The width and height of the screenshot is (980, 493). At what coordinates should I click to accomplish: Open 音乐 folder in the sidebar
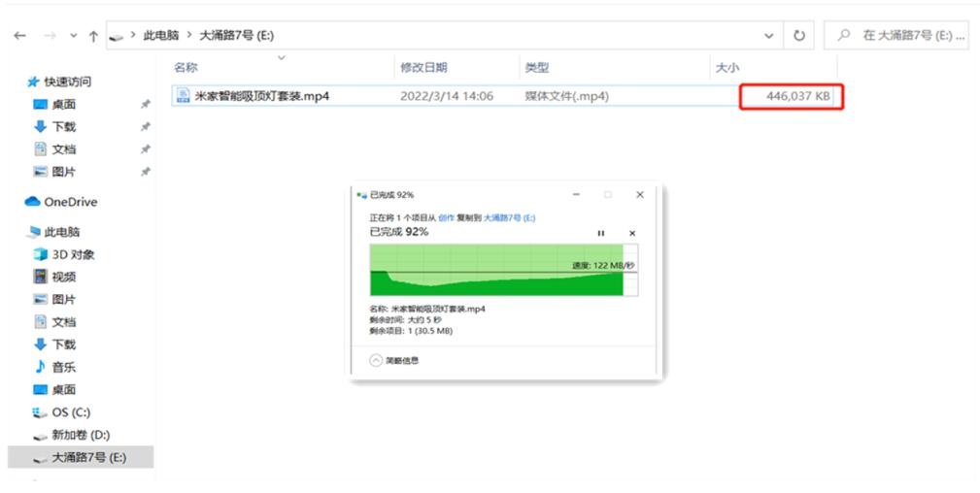(63, 367)
